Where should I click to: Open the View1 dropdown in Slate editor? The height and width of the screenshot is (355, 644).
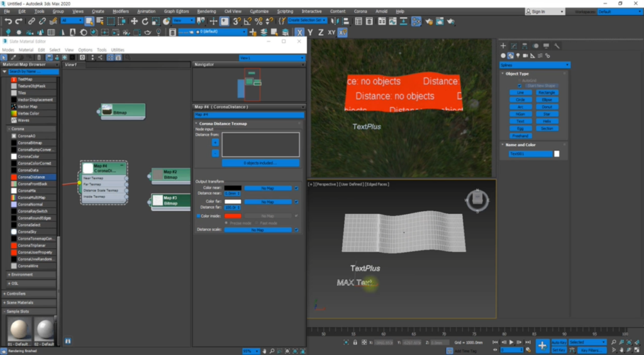click(x=272, y=58)
